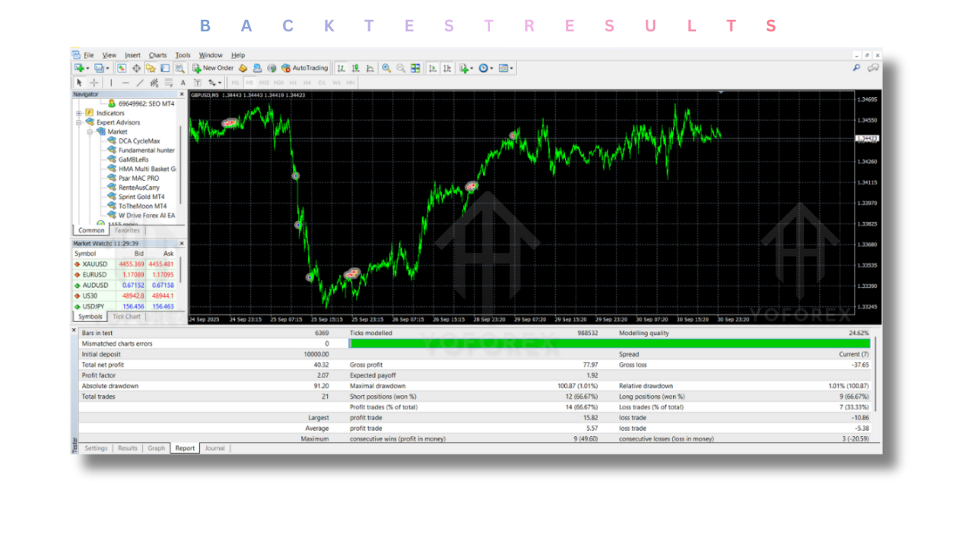Toggle line chart display mode
This screenshot has width=980, height=551.
point(368,67)
